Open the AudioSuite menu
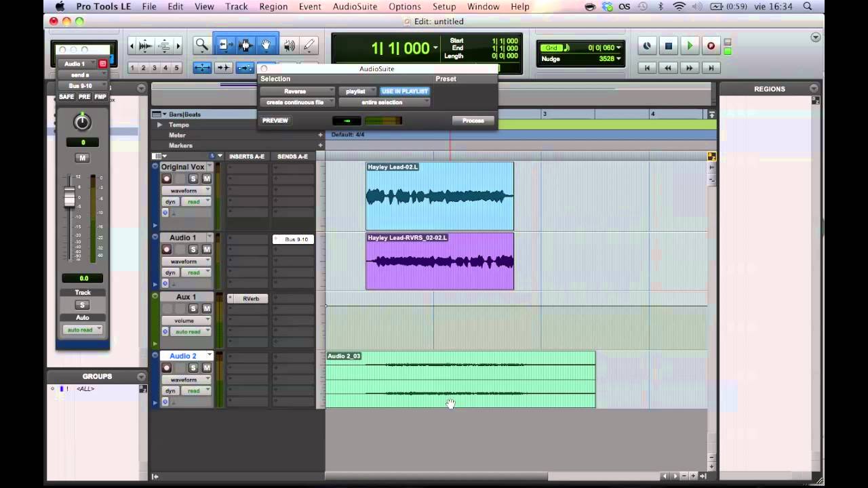This screenshot has width=868, height=488. tap(355, 7)
